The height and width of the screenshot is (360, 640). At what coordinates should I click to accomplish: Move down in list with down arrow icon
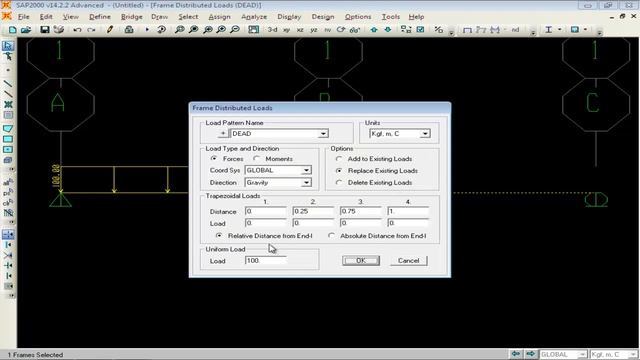(x=388, y=30)
